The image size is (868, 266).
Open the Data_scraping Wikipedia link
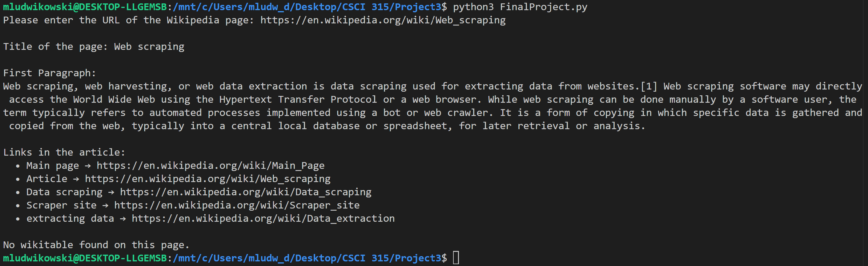[x=246, y=192]
